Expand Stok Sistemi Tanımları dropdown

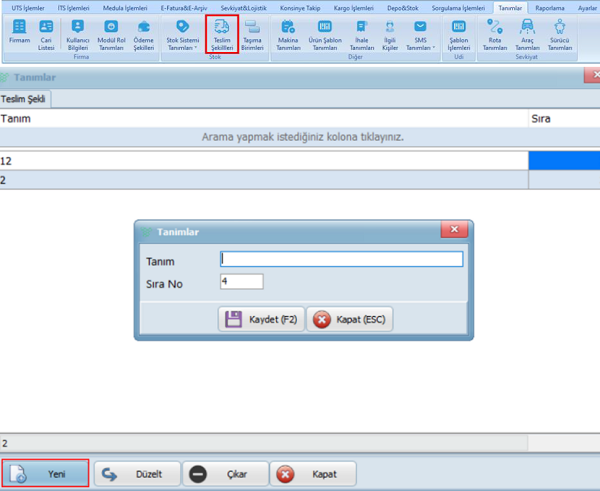point(181,36)
